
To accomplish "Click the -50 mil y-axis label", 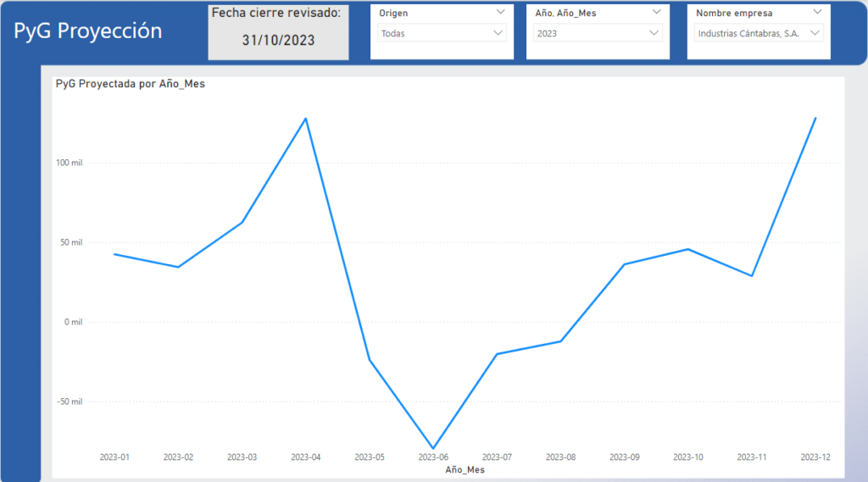I will click(70, 402).
